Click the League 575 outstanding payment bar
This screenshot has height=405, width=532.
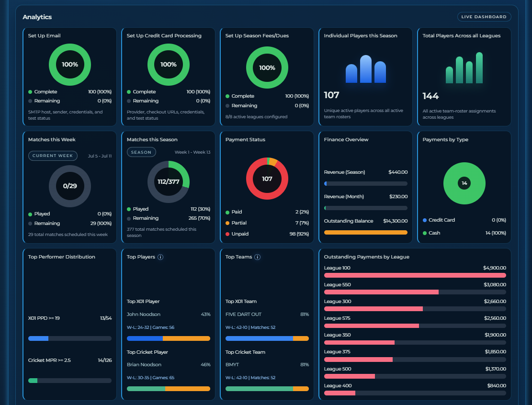(415, 326)
